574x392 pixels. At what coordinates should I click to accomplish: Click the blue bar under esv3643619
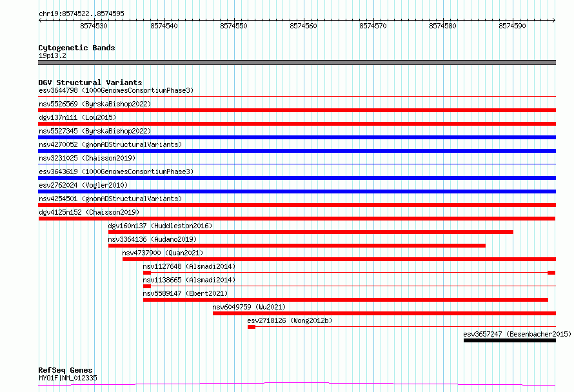(x=297, y=178)
